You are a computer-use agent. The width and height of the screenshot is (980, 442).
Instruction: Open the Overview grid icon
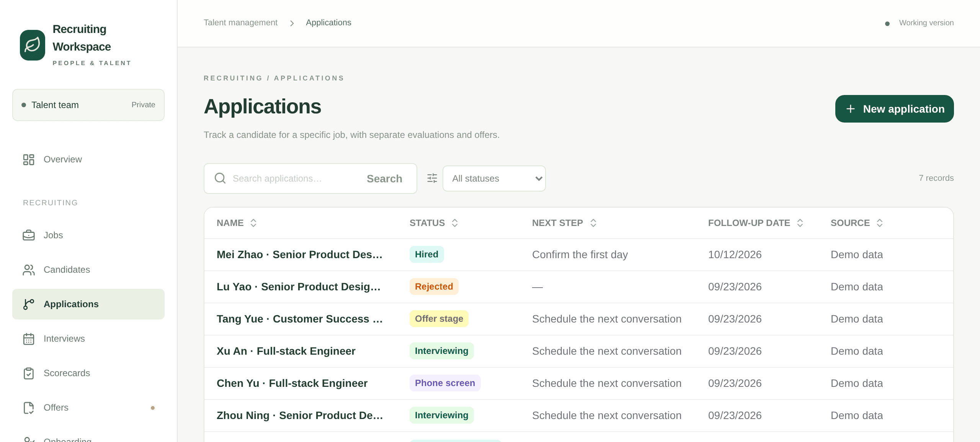point(29,159)
